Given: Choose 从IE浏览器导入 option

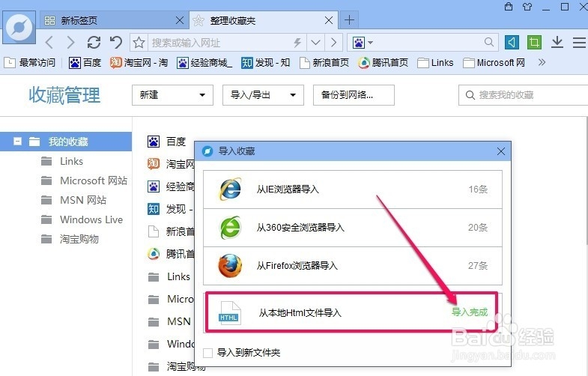Looking at the screenshot, I should 353,189.
